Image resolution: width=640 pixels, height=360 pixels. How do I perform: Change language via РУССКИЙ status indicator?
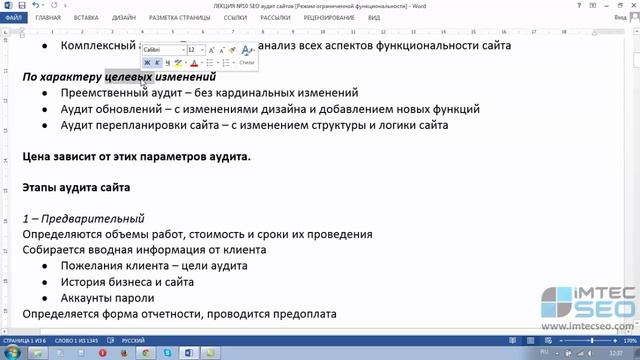coord(133,340)
